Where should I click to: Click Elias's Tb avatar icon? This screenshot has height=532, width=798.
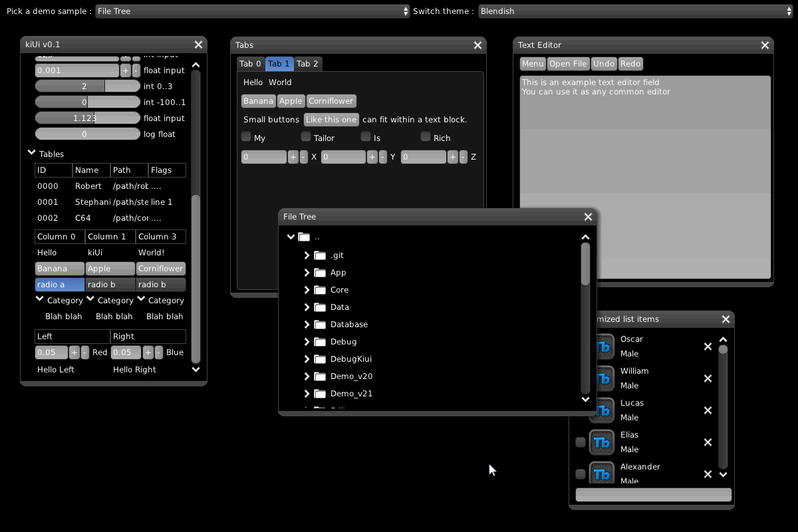click(602, 442)
